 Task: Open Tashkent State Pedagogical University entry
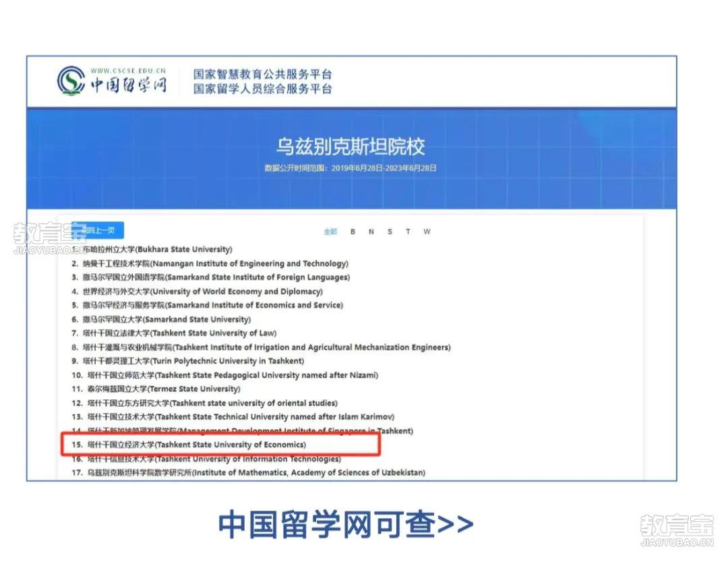coord(225,375)
